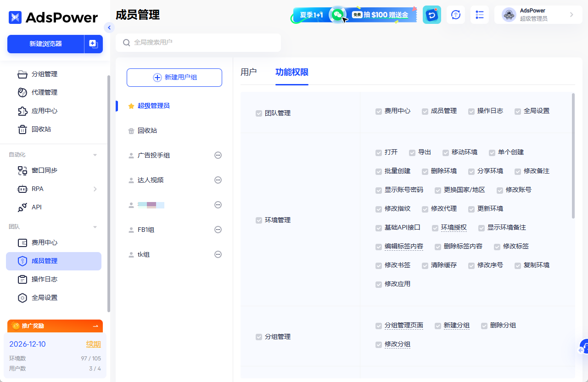Toggle the 环境管理 checkbox
588x382 pixels.
(x=259, y=220)
